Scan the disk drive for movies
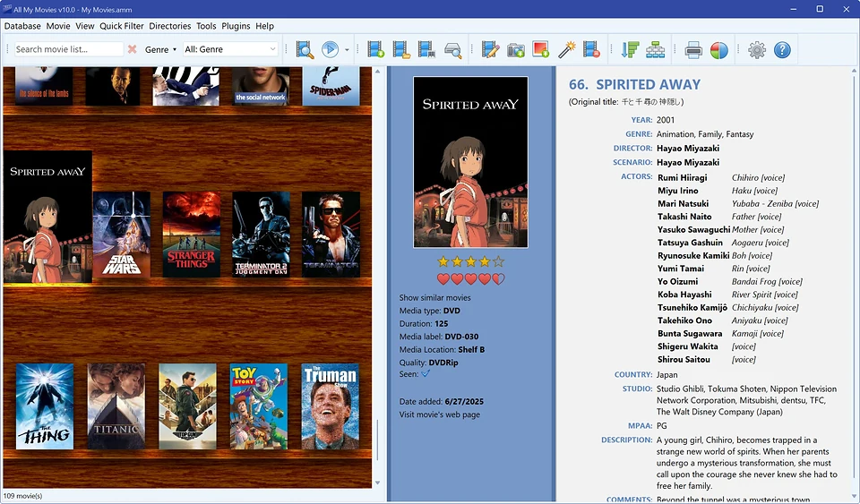This screenshot has width=860, height=504. pyautogui.click(x=453, y=50)
